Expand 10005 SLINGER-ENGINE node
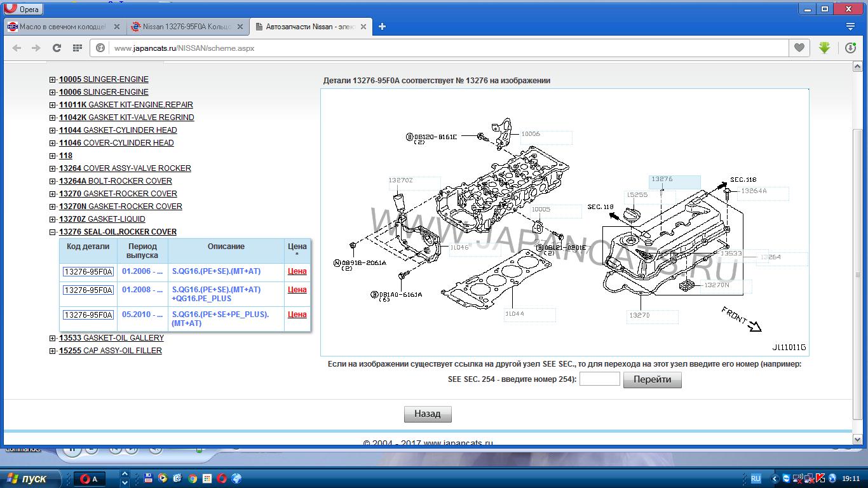868x488 pixels. (53, 79)
